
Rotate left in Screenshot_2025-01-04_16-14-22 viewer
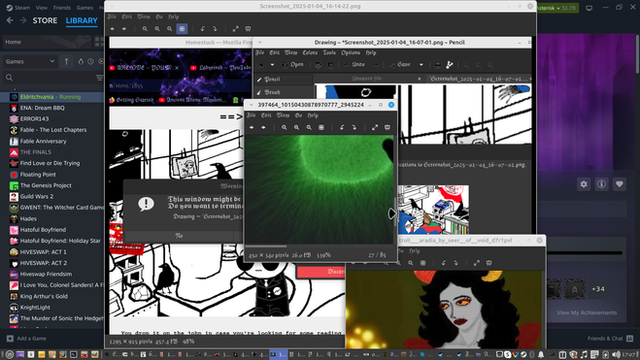point(202,29)
